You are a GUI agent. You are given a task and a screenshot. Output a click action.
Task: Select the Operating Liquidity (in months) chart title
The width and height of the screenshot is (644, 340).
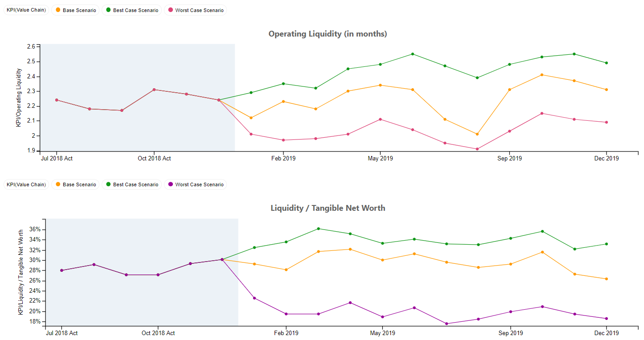tap(328, 34)
